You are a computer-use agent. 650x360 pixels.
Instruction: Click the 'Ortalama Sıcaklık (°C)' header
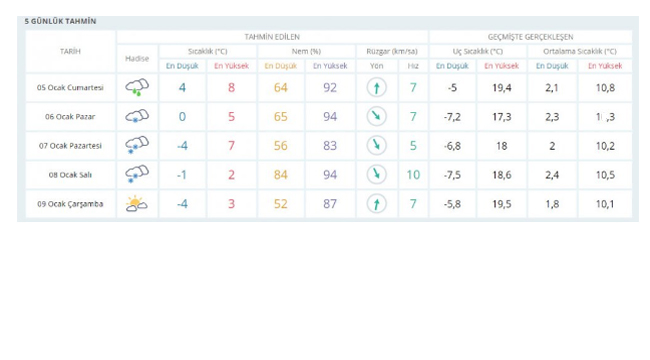pyautogui.click(x=580, y=51)
